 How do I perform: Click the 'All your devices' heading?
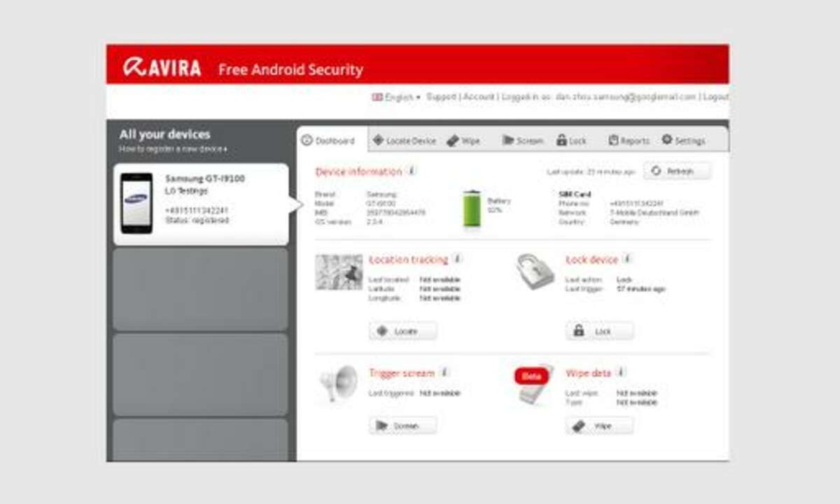click(x=164, y=134)
